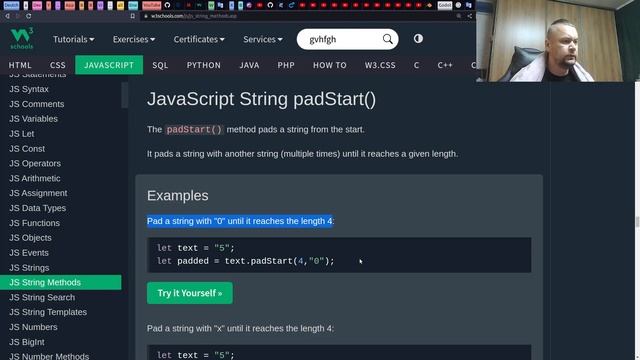
Task: Select the JAVASCRIPT topic tab
Action: tap(109, 65)
